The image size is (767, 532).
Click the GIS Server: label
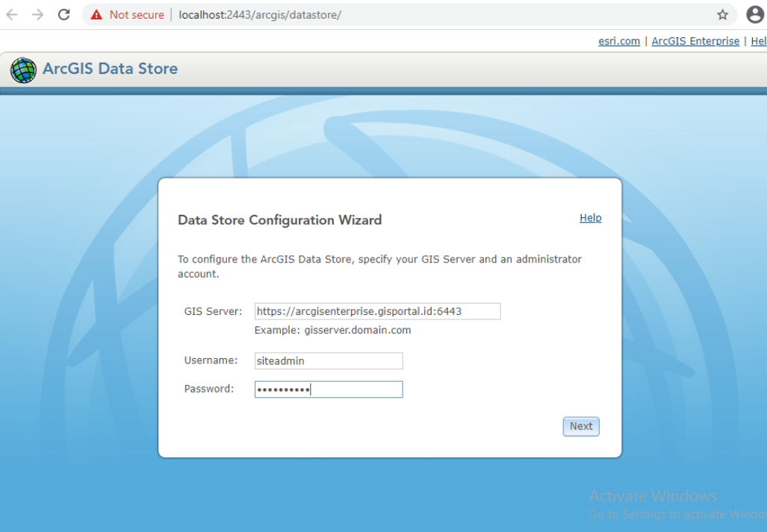coord(213,311)
